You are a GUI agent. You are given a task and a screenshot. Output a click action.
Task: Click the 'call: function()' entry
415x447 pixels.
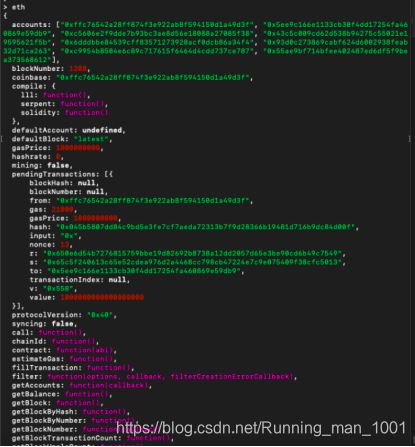coord(49,332)
